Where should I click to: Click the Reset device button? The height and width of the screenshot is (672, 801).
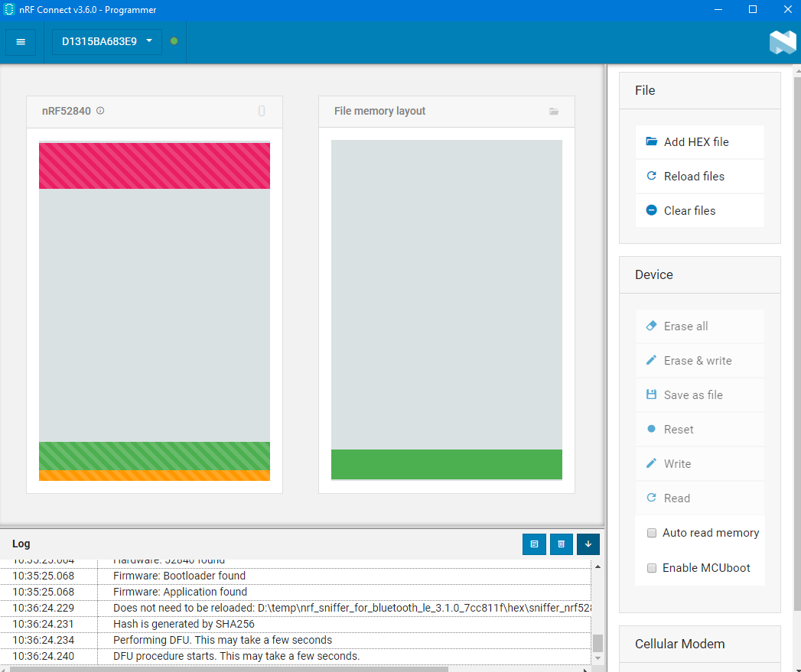(x=699, y=430)
